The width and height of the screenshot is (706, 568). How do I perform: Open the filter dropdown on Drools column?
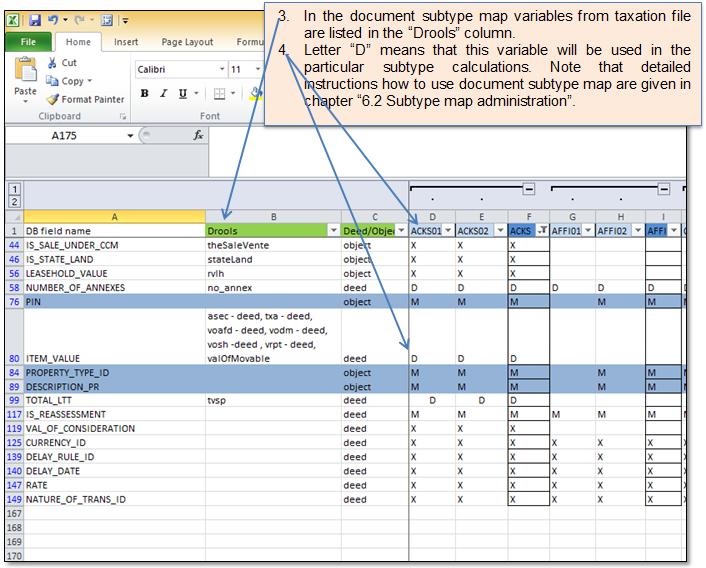[333, 231]
